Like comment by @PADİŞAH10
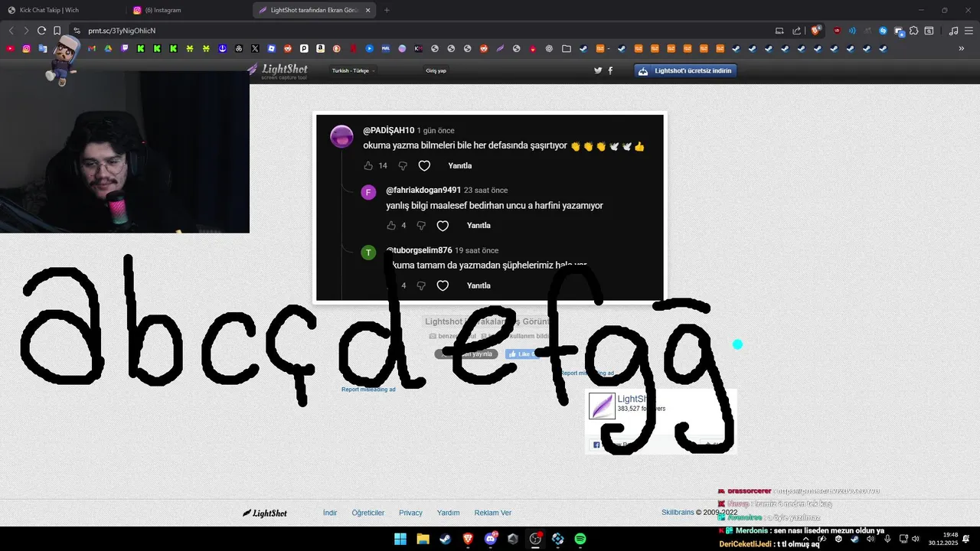The image size is (980, 551). tap(368, 166)
